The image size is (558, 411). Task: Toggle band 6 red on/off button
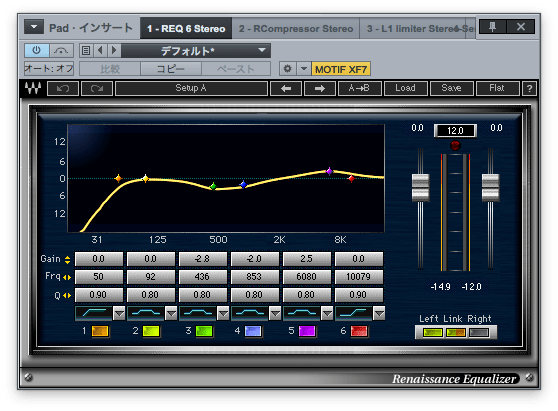point(359,331)
